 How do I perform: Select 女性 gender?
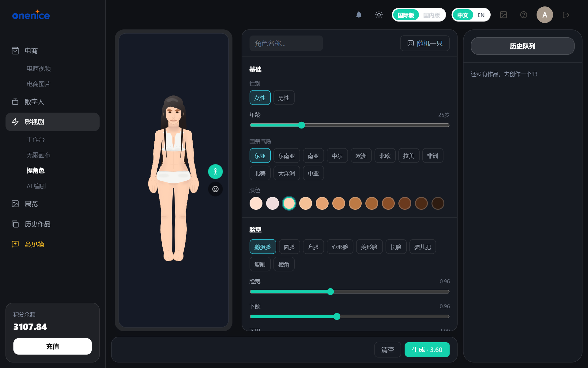click(260, 98)
